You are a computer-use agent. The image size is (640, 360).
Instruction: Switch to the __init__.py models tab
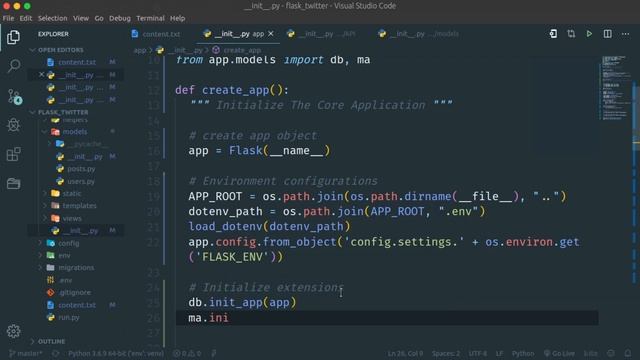[x=418, y=34]
